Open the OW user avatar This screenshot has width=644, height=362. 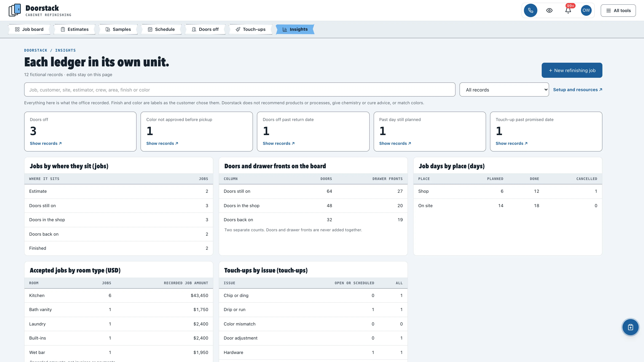click(586, 11)
